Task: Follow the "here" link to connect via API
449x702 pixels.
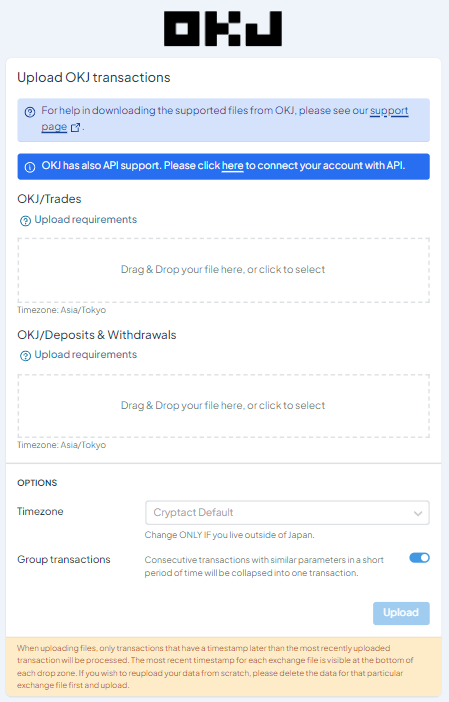Action: [232, 166]
